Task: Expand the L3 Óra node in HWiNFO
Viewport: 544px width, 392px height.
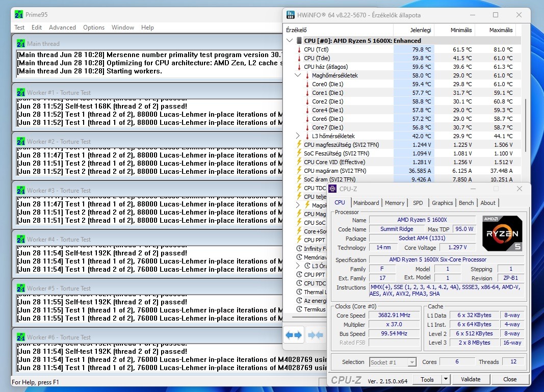Action: pos(298,266)
